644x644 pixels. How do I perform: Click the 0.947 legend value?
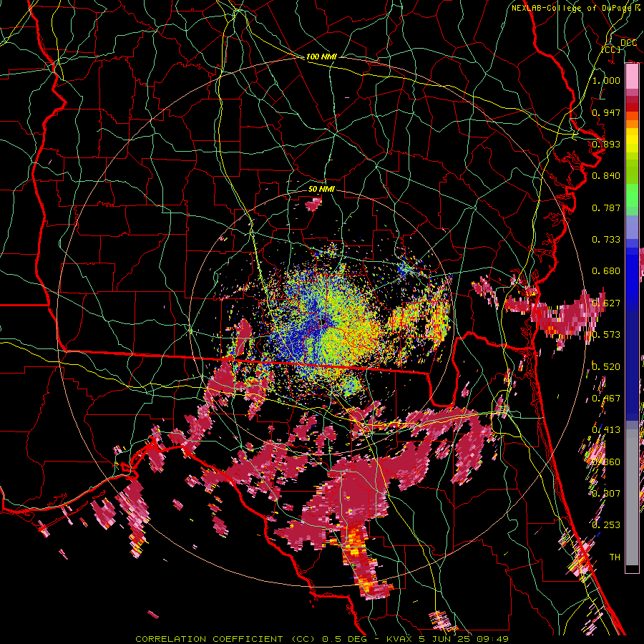[606, 112]
